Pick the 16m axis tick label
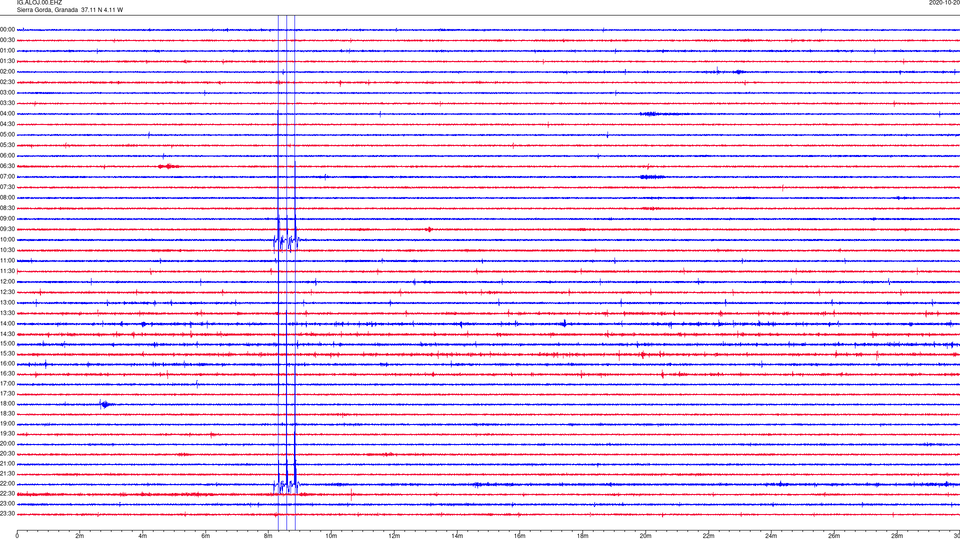960x540 pixels. pyautogui.click(x=520, y=536)
